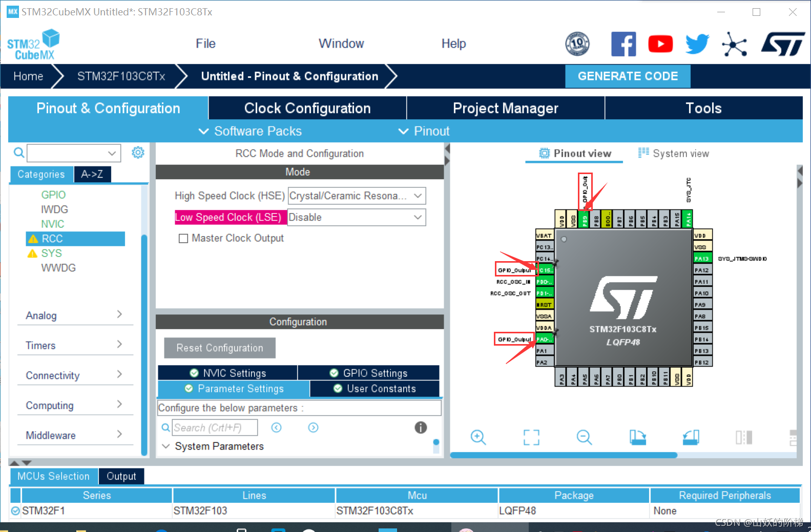Viewport: 811px width, 532px height.
Task: Go to Home breadcrumb
Action: point(28,76)
